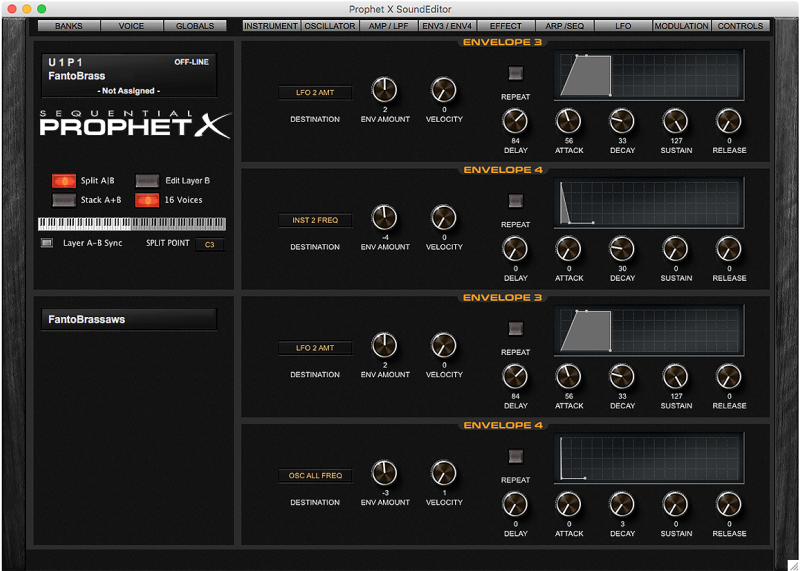Click the Sequential Prophet X logo

[x=134, y=124]
